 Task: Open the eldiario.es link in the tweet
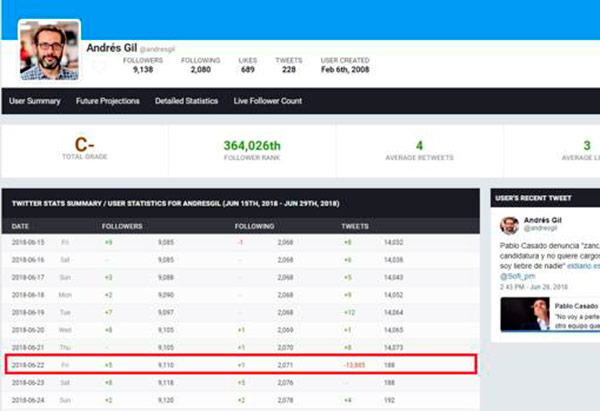(583, 266)
